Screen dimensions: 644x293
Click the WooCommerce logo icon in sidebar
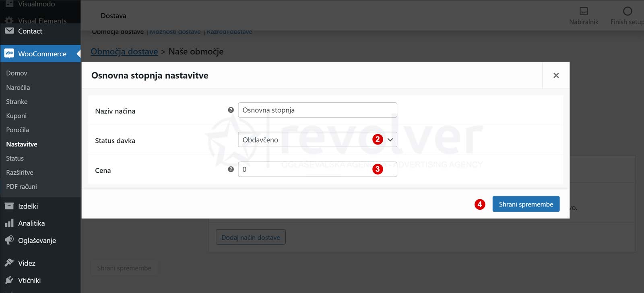(9, 54)
